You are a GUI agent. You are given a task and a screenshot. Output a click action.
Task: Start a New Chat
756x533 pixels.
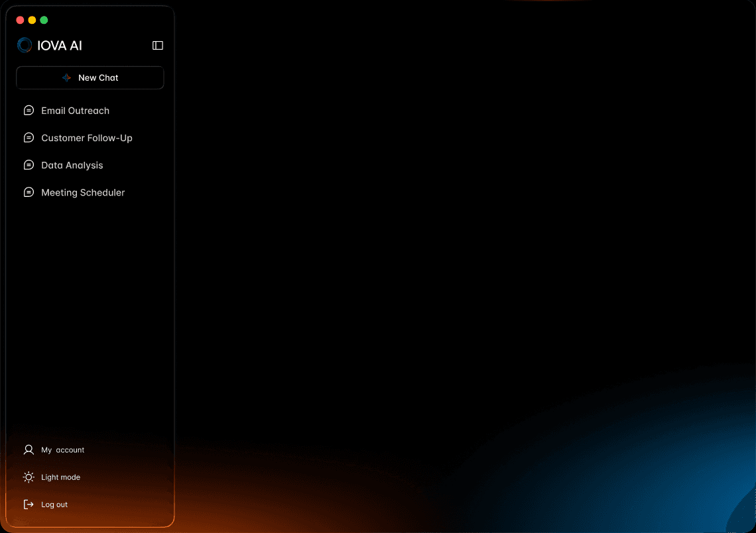[90, 78]
